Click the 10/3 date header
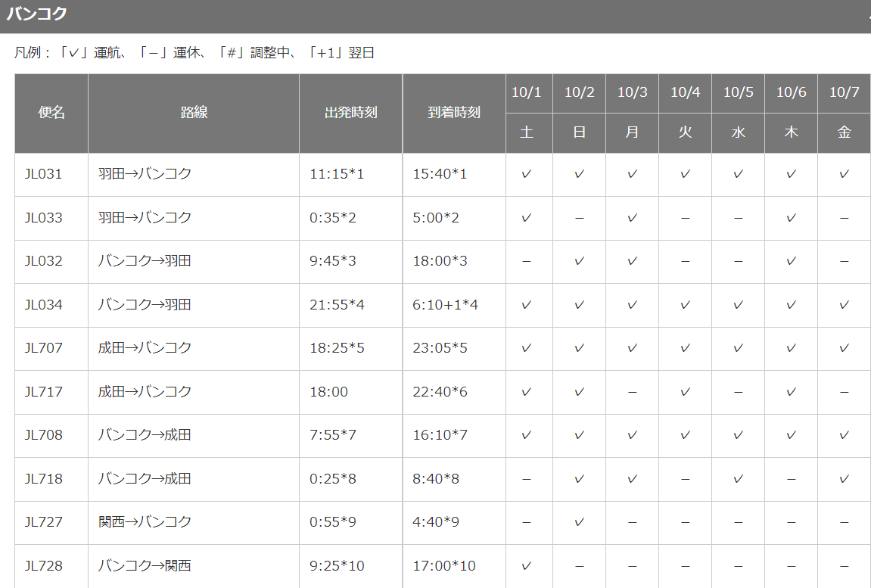Screen dimensions: 871x588 pos(632,93)
